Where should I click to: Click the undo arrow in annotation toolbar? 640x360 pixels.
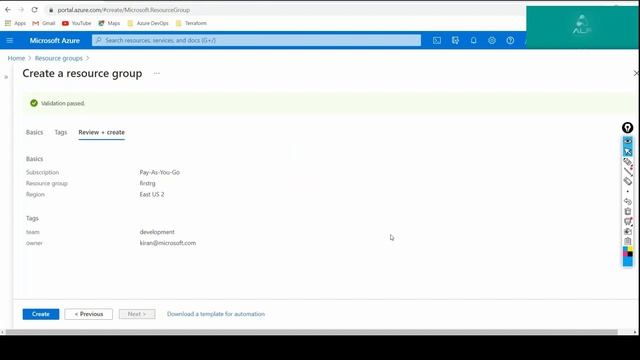coord(628,201)
